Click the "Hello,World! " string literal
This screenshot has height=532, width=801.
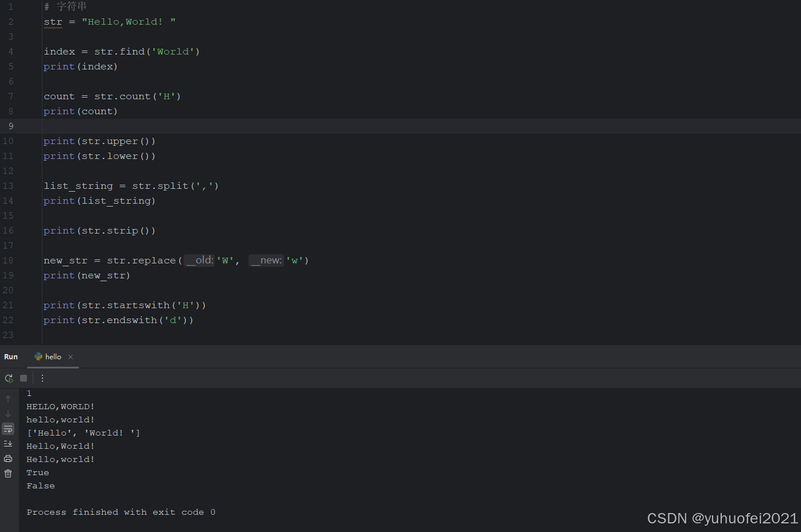129,22
